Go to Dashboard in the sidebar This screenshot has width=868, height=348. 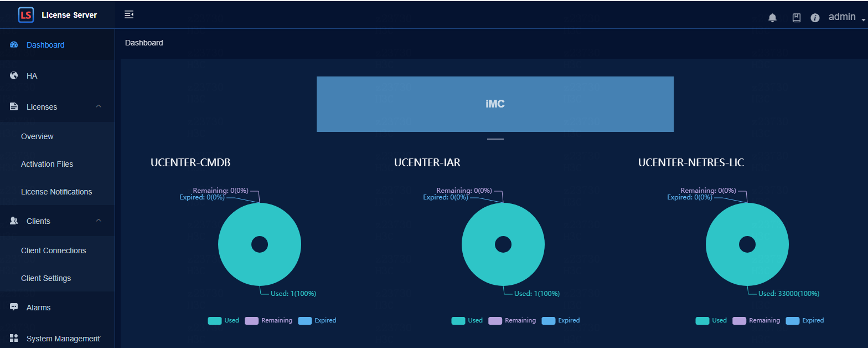click(x=58, y=45)
